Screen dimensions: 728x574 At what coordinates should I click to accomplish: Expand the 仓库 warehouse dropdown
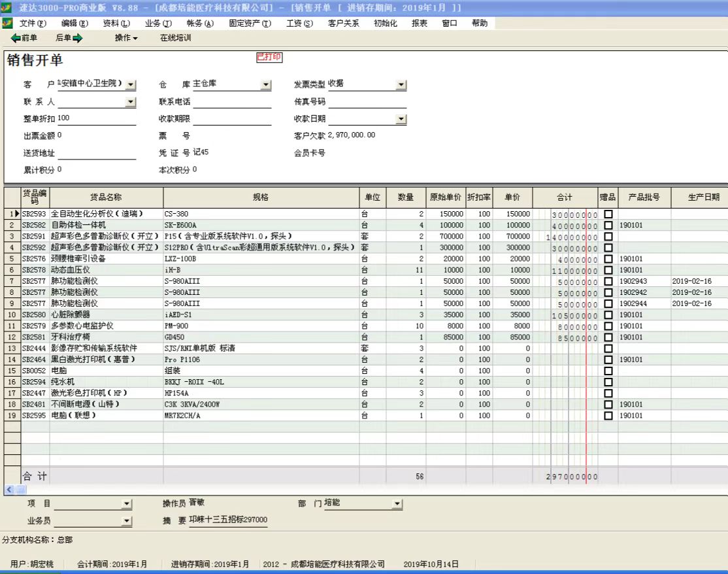pos(265,85)
